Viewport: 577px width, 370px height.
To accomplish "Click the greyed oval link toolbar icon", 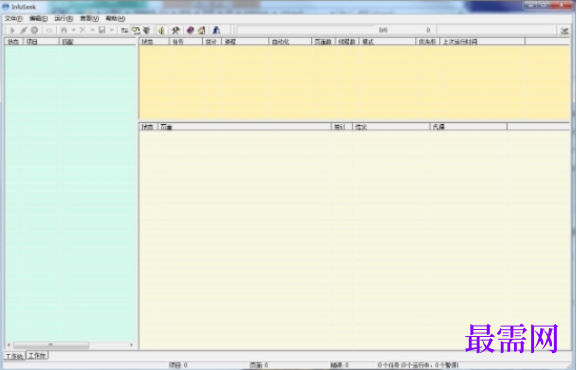I will 49,30.
